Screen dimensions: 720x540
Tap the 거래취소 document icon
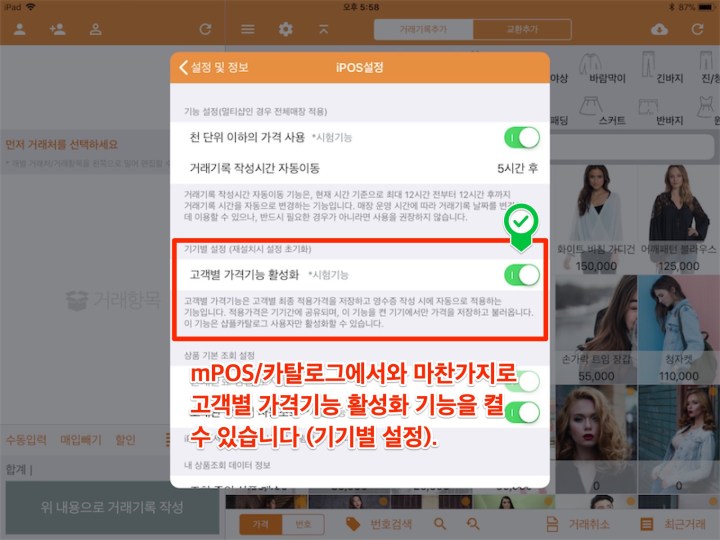(552, 524)
